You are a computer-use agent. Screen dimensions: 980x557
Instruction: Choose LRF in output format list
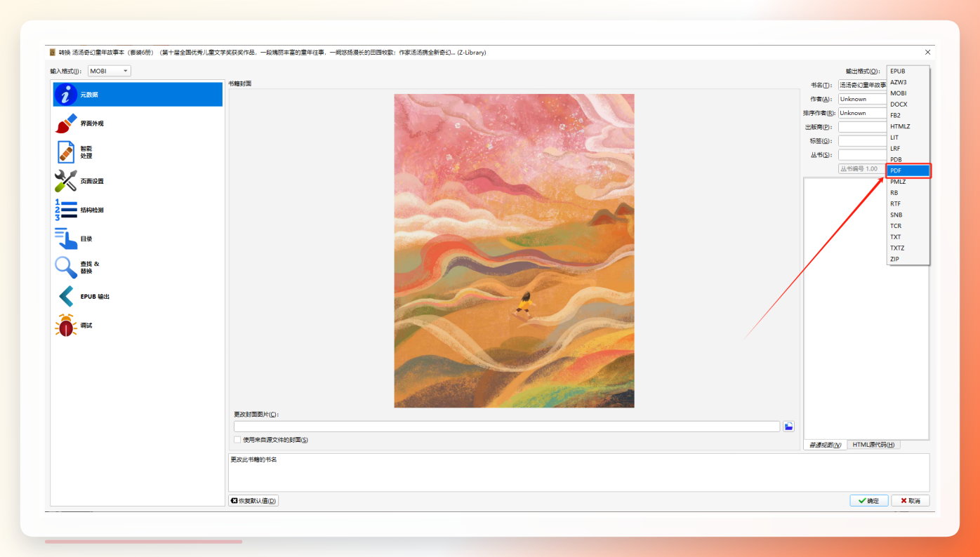tap(908, 149)
